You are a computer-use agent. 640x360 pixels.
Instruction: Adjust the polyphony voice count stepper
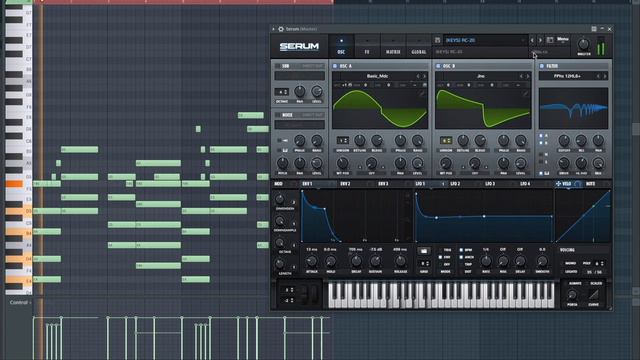600,264
